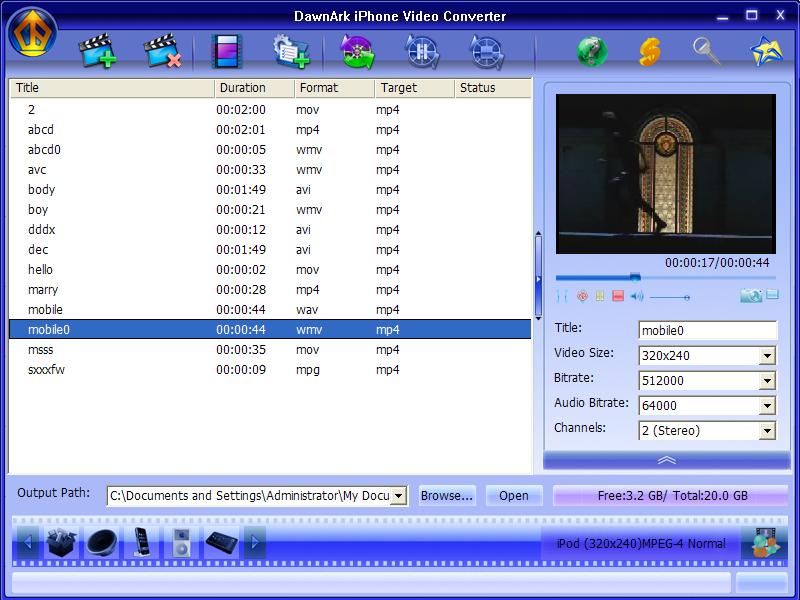Select the toolbox device category icon

pos(61,542)
